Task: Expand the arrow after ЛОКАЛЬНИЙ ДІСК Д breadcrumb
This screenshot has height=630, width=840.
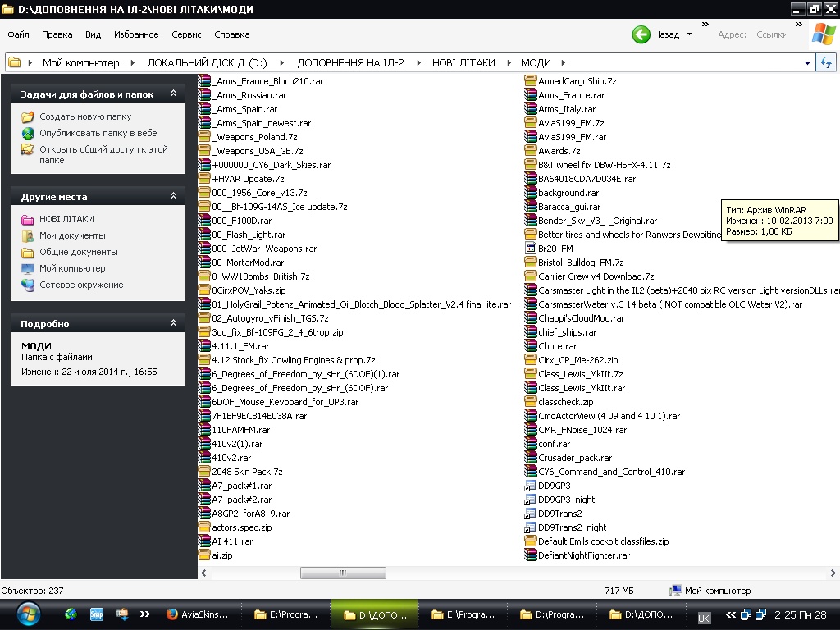Action: [x=282, y=62]
